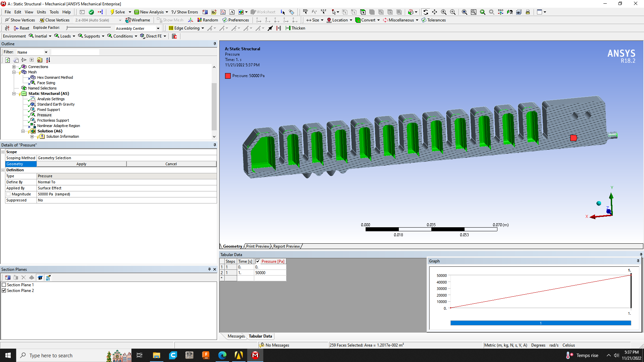Viewport: 644px width, 362px height.
Task: Click New Section Plane icon
Action: [x=8, y=278]
